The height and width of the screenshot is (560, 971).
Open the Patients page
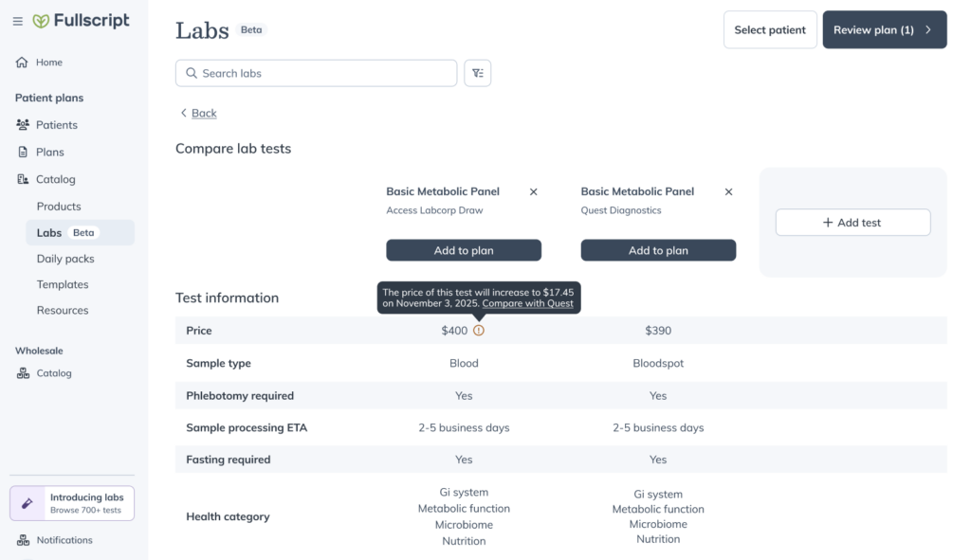[x=56, y=125]
